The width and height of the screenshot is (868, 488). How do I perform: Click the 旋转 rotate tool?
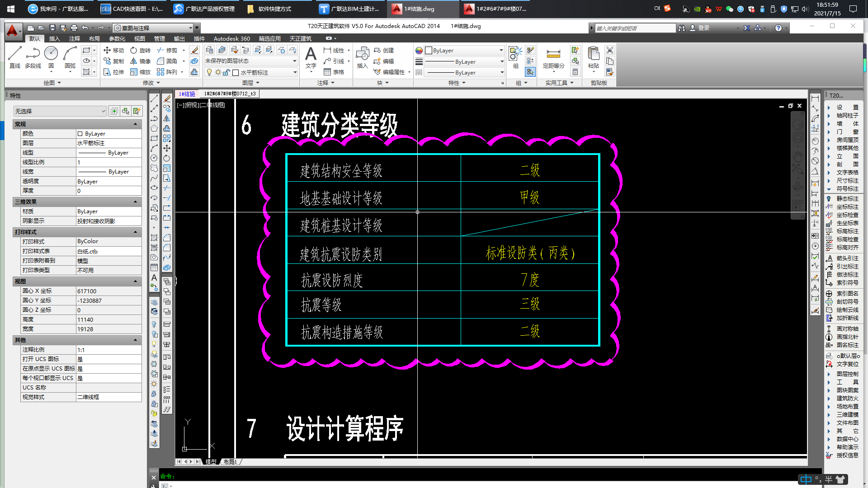140,50
